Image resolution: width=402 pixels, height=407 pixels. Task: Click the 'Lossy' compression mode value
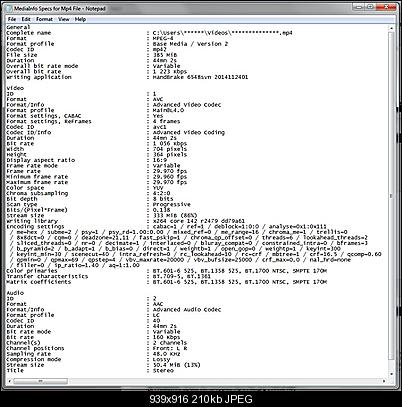coord(161,360)
